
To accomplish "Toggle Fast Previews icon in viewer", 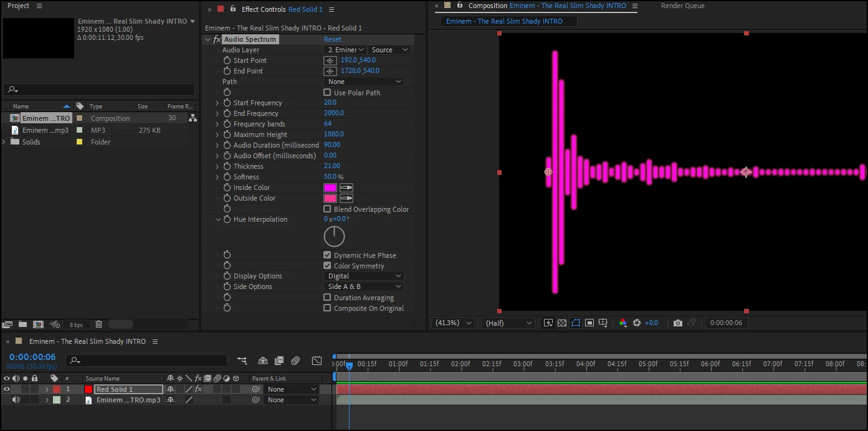I will coord(548,323).
